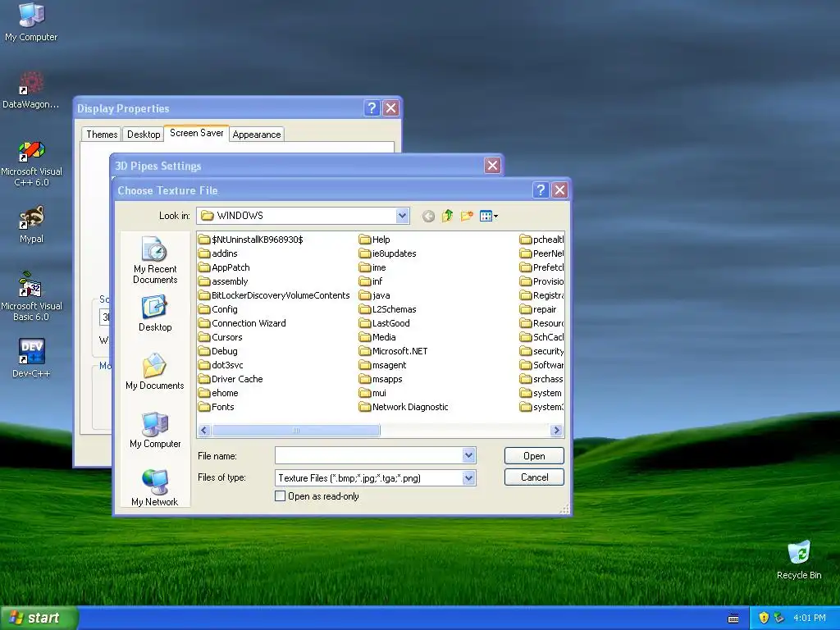Select the Recycle Bin icon
The height and width of the screenshot is (630, 840).
pyautogui.click(x=799, y=560)
